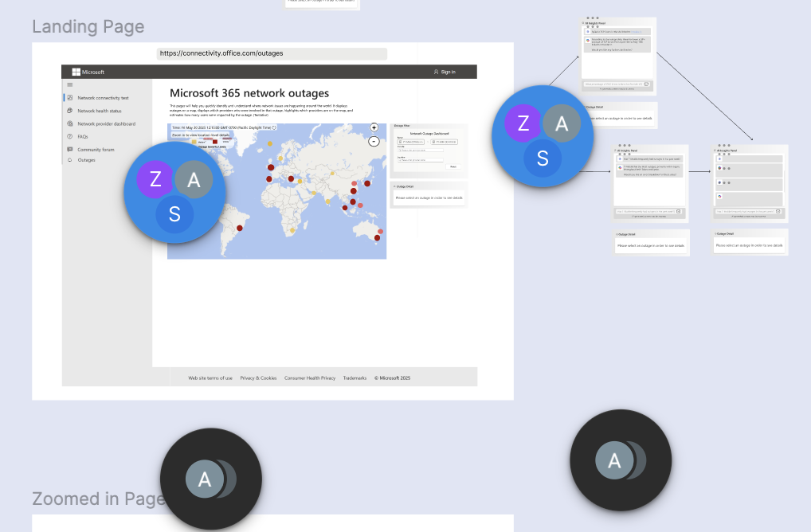811x532 pixels.
Task: Click the Reset button in the outage filter
Action: [453, 166]
